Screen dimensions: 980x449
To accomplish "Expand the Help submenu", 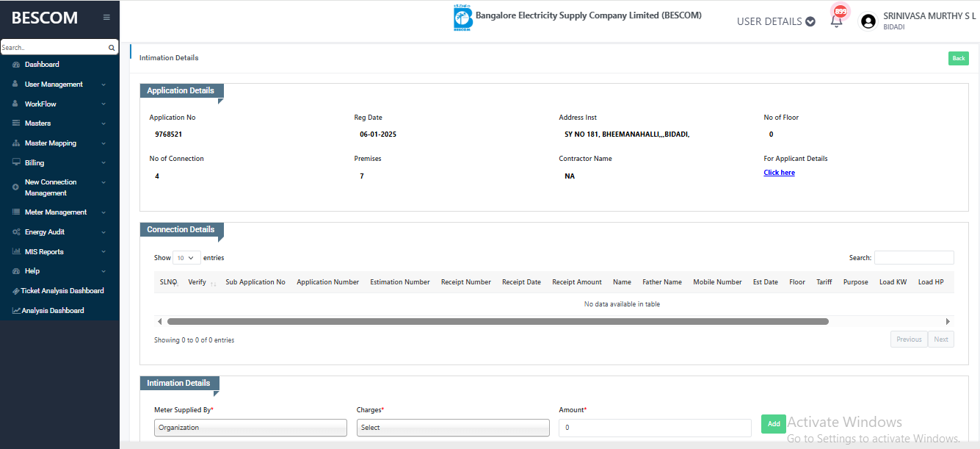I will coord(104,271).
